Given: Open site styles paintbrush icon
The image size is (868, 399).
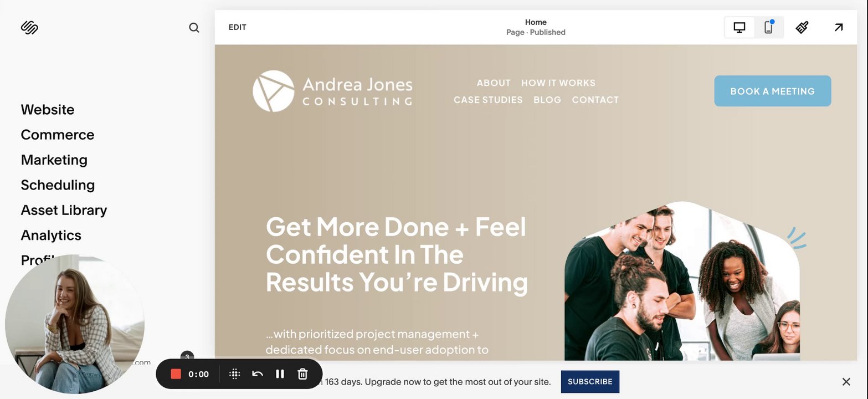Looking at the screenshot, I should (802, 27).
